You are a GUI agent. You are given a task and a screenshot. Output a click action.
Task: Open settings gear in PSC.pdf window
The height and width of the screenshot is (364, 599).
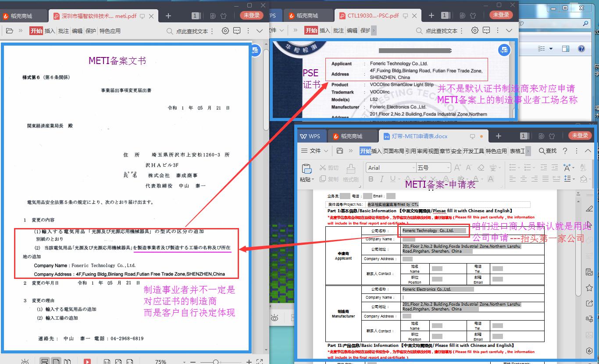click(475, 31)
